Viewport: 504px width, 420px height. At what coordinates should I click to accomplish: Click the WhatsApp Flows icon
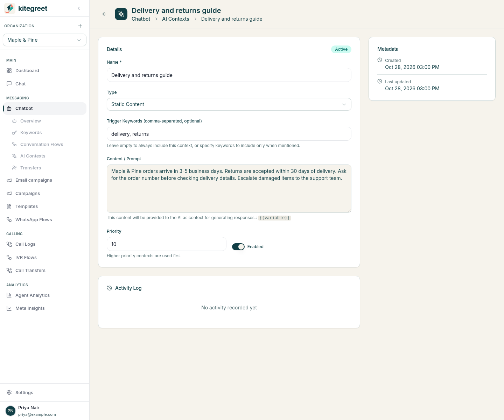coord(9,219)
